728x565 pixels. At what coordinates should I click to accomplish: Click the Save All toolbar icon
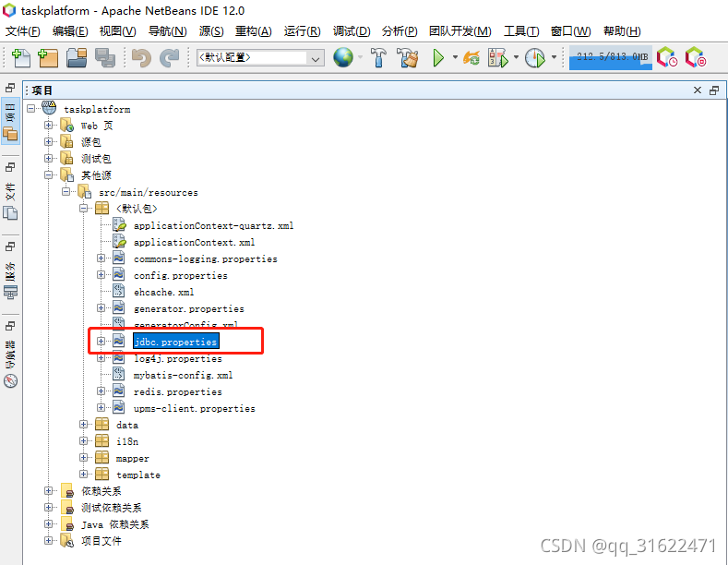coord(105,58)
